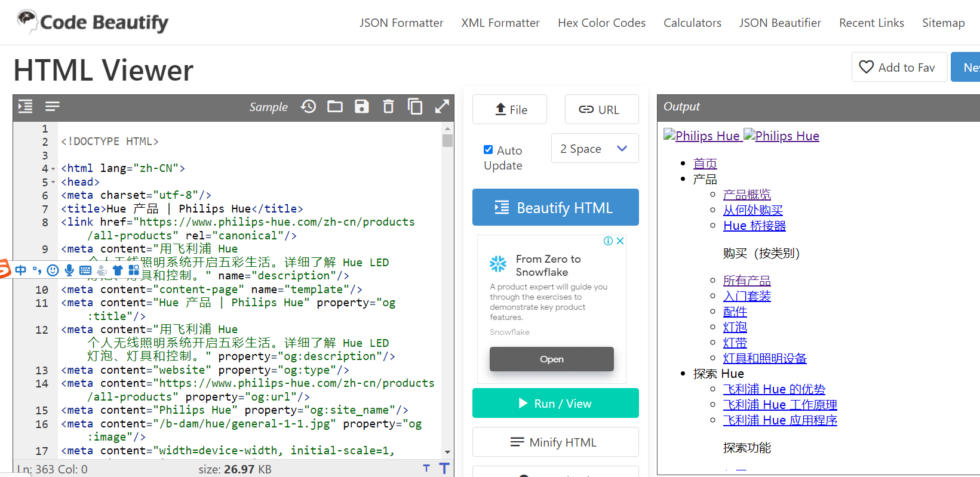Click the 配件 link in output
Viewport: 980px width, 477px height.
pyautogui.click(x=735, y=312)
